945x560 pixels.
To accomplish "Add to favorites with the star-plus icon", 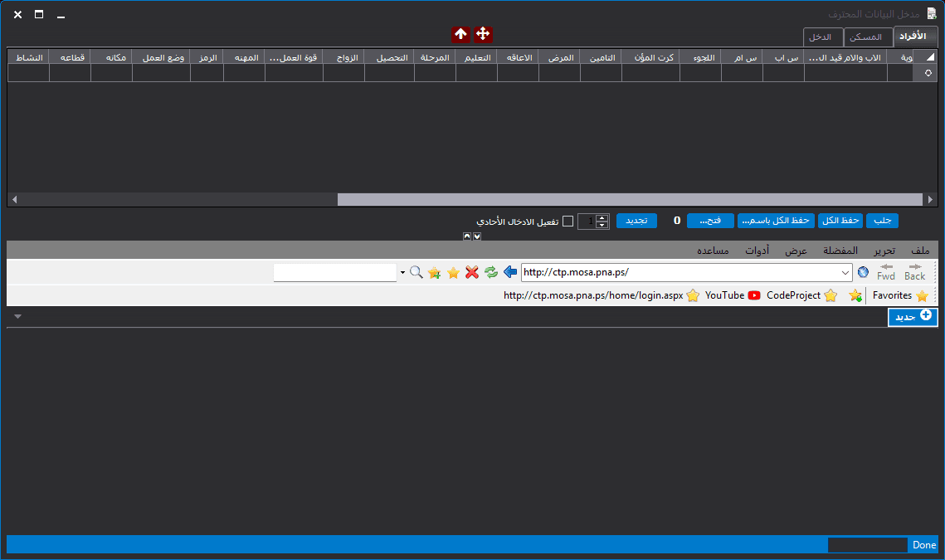I will click(x=434, y=272).
